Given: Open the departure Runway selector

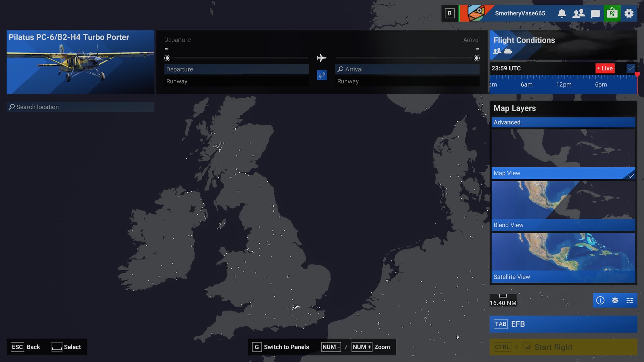Looking at the screenshot, I should tap(236, 81).
